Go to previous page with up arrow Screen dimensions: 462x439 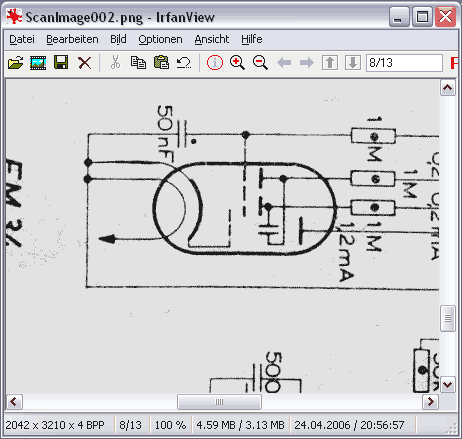point(330,62)
